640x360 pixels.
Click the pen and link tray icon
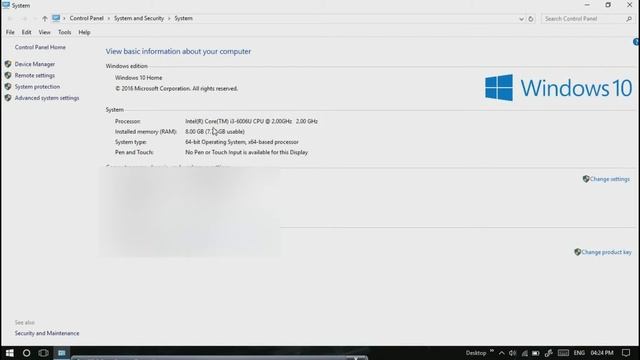[x=549, y=353]
